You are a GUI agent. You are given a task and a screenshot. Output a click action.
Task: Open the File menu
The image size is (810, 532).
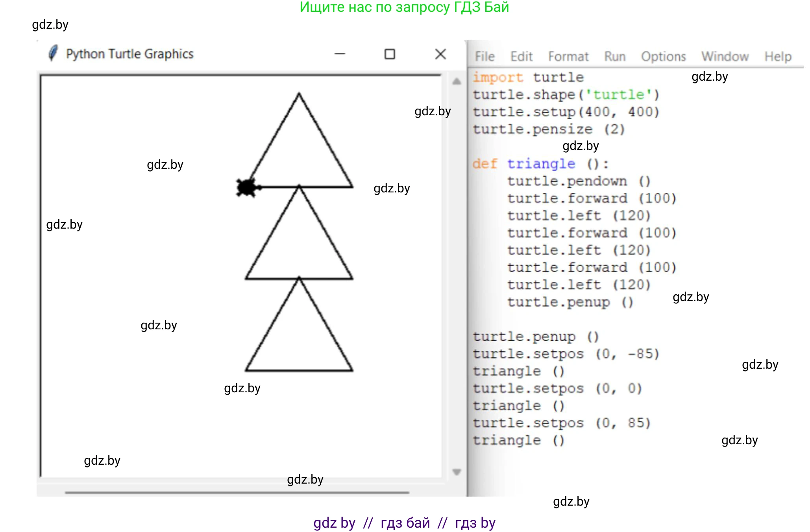click(x=485, y=57)
